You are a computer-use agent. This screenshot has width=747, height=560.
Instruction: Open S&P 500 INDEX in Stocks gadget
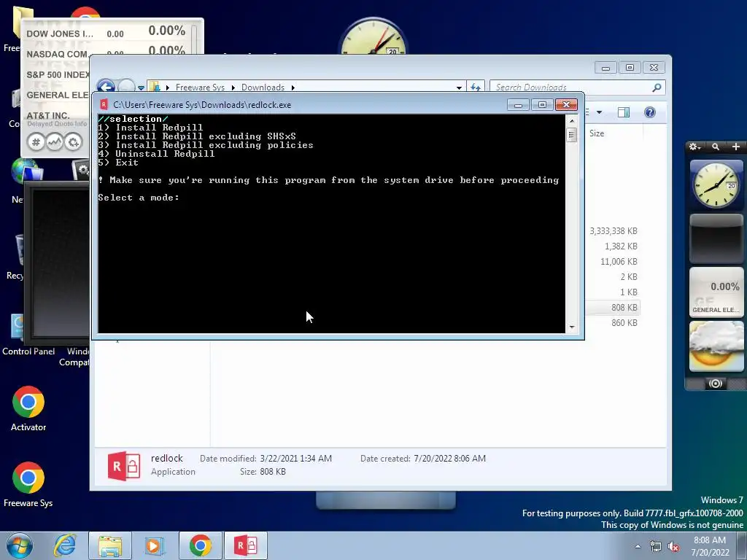(x=58, y=75)
